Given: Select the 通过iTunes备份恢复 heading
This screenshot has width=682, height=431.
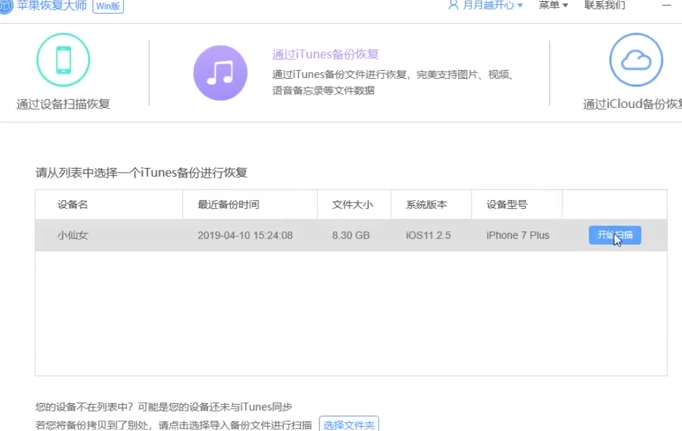Looking at the screenshot, I should (x=325, y=54).
